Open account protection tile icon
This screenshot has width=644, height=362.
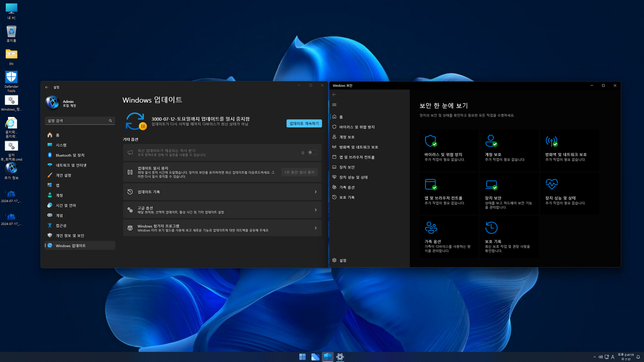tap(491, 141)
